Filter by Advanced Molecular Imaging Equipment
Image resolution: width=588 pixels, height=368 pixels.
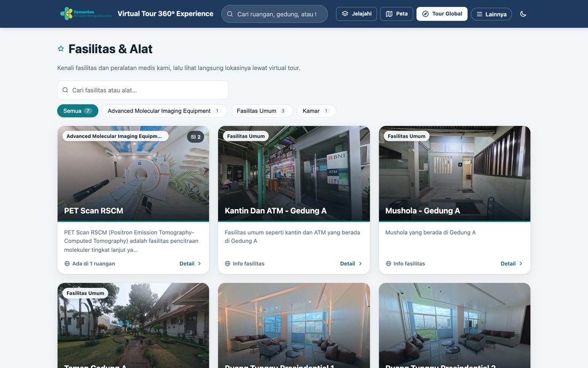[x=164, y=111]
